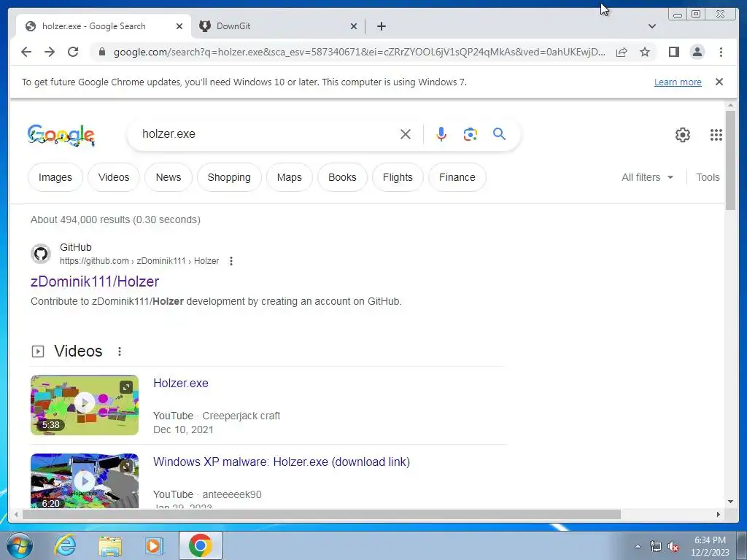The width and height of the screenshot is (747, 560).
Task: View site info via the lock icon
Action: (101, 52)
